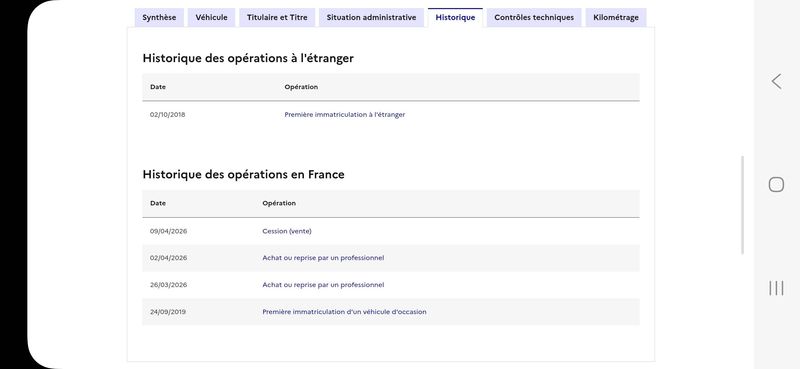Click 'Achat ou reprise' row dated 02/04/2026
The image size is (800, 369).
(391, 258)
